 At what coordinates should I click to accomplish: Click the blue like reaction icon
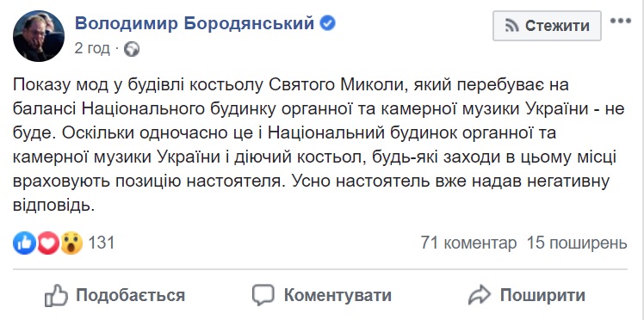tap(24, 243)
